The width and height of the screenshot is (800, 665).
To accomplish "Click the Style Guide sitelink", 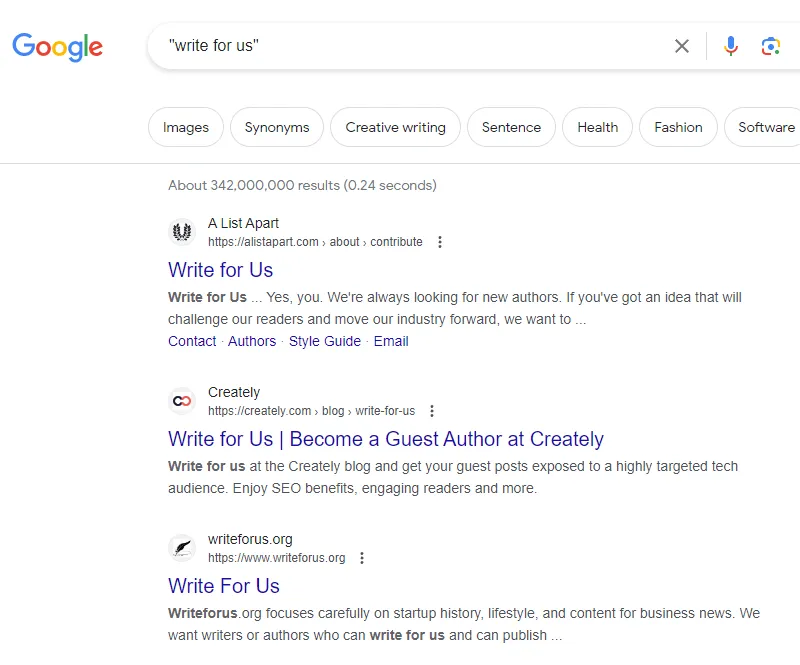I will click(325, 341).
